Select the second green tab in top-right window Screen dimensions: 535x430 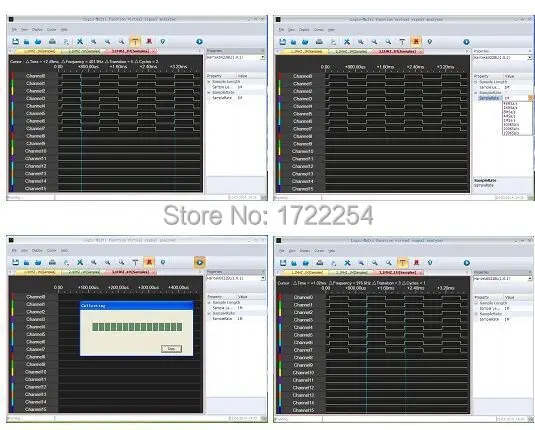tap(351, 52)
